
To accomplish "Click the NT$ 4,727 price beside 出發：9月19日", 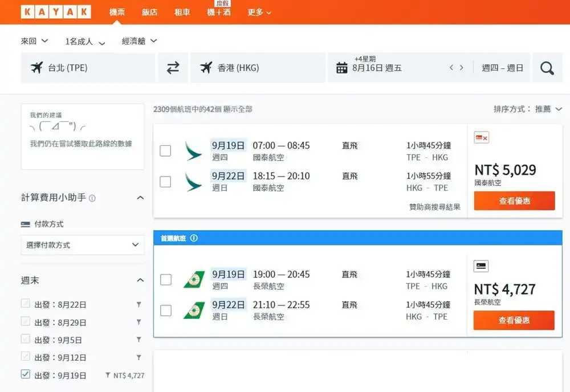I will pyautogui.click(x=129, y=375).
